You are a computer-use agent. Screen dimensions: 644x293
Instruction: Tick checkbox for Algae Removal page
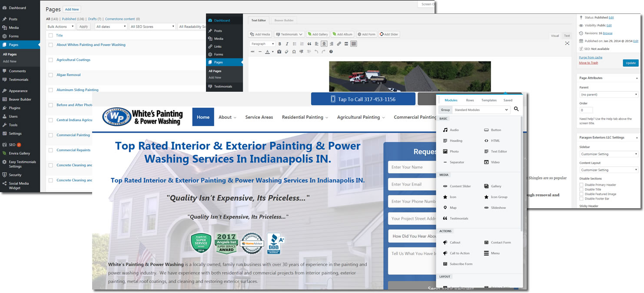coord(51,75)
